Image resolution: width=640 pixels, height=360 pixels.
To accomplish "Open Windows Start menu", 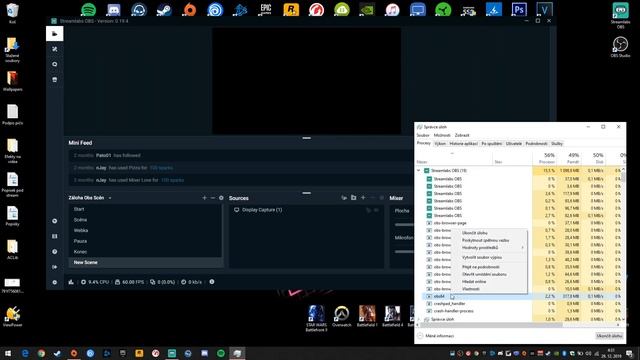I will pyautogui.click(x=8, y=353).
